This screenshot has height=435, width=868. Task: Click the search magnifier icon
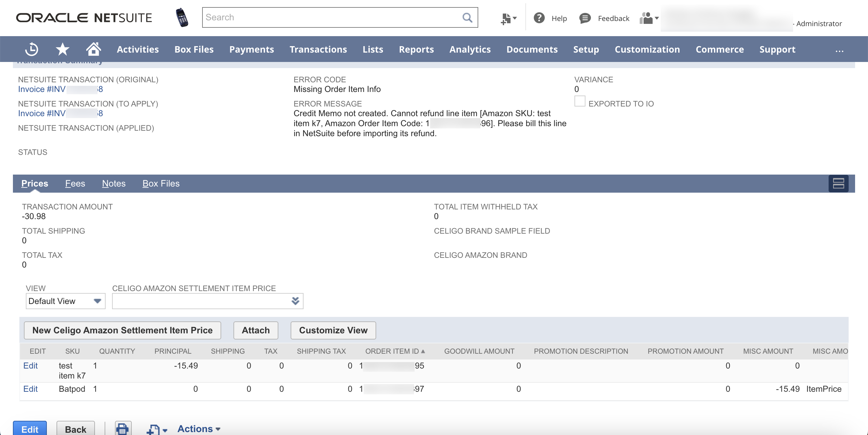(467, 17)
